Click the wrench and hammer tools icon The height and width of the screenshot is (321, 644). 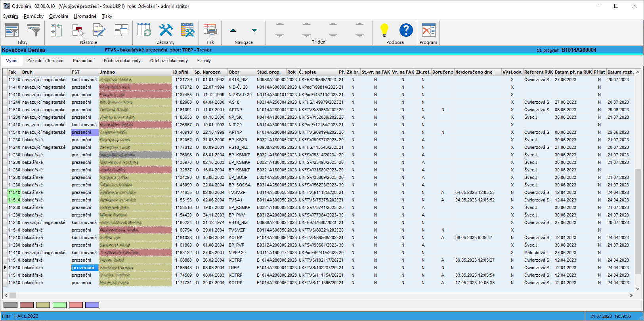coord(166,30)
